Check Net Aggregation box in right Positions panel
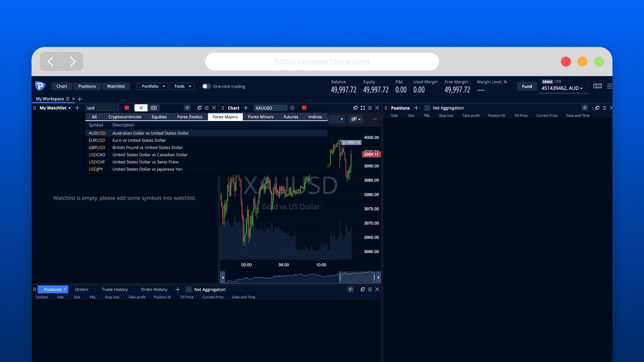644x362 pixels. [427, 108]
